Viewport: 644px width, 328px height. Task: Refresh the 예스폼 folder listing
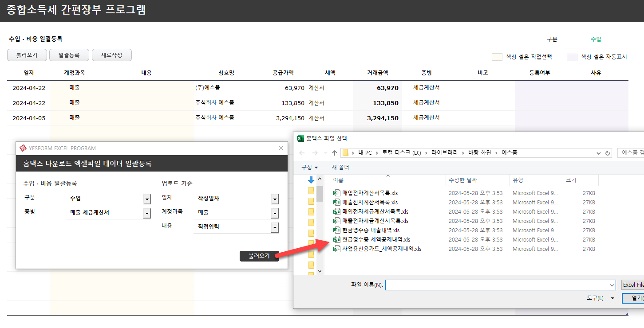click(608, 153)
